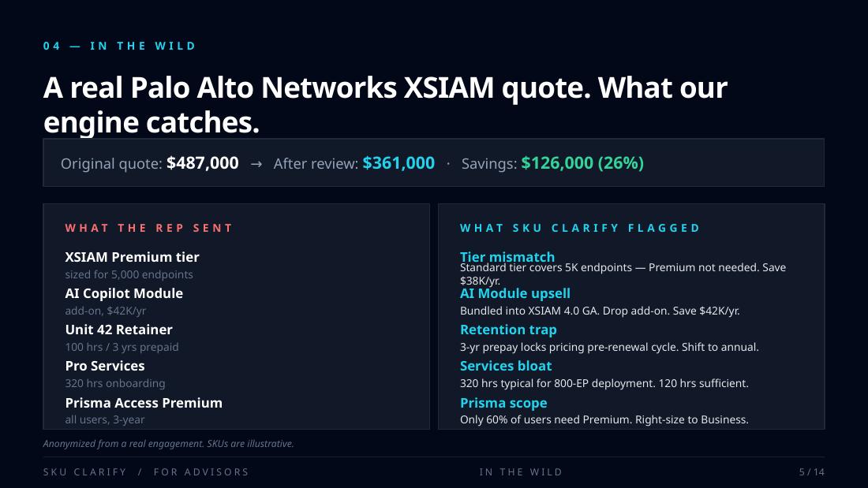Click the 'WHAT THE REP SENT' heading
Screen dimensions: 868x488
click(x=149, y=228)
